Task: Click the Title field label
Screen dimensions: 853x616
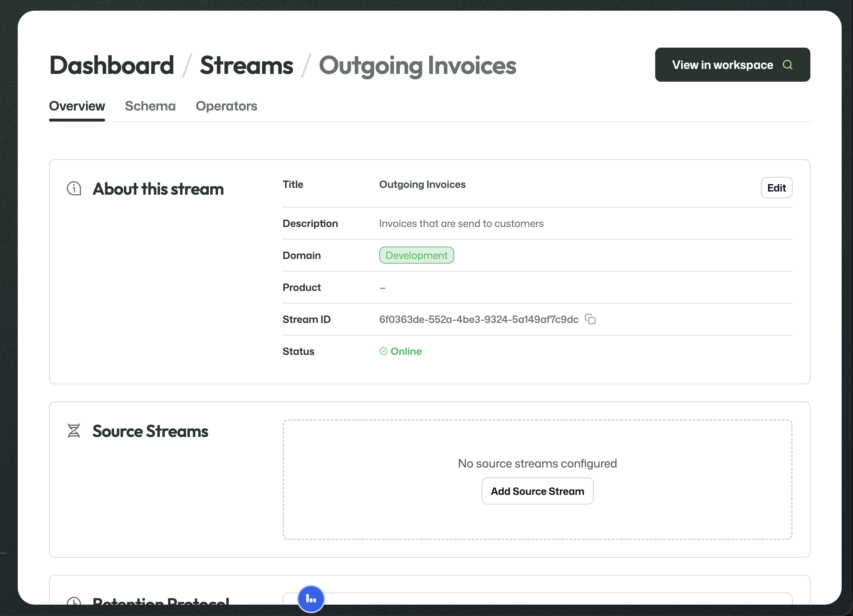Action: pos(293,184)
